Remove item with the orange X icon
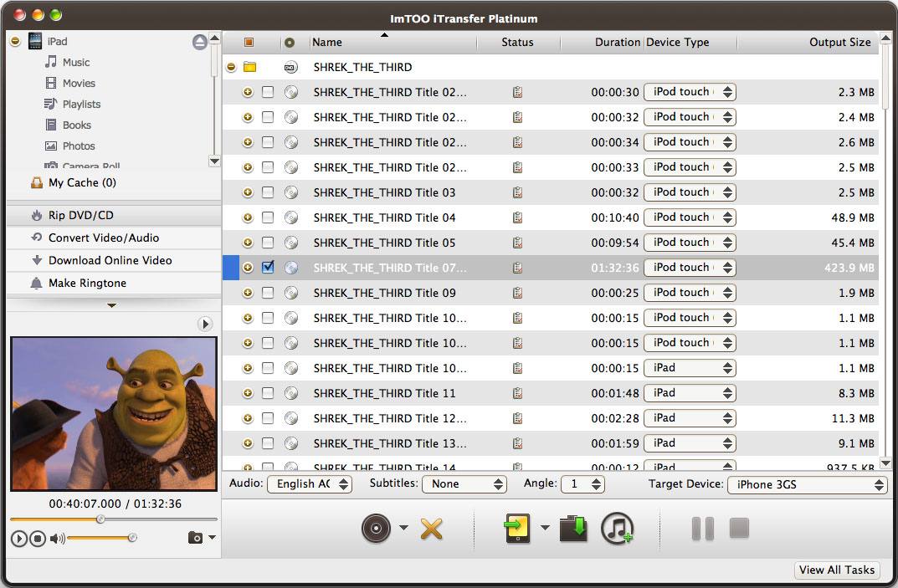The height and width of the screenshot is (588, 898). (x=431, y=529)
